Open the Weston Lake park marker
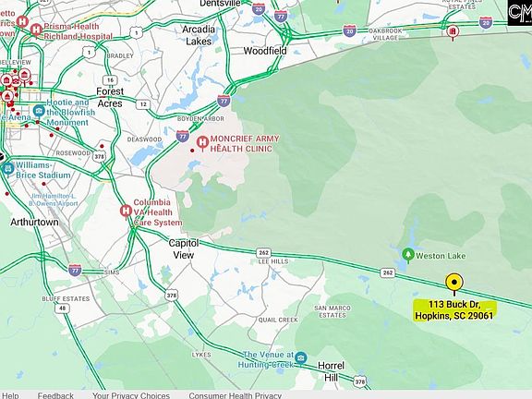532x399 pixels. point(408,255)
